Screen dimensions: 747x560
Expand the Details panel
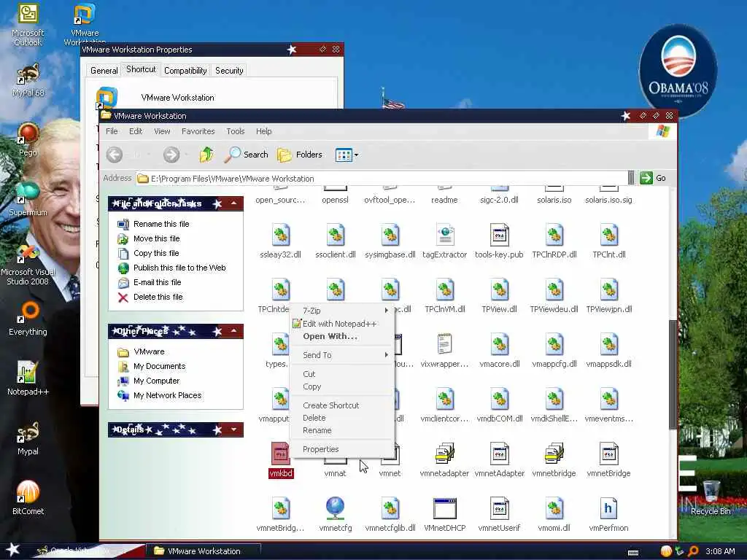[x=234, y=429]
